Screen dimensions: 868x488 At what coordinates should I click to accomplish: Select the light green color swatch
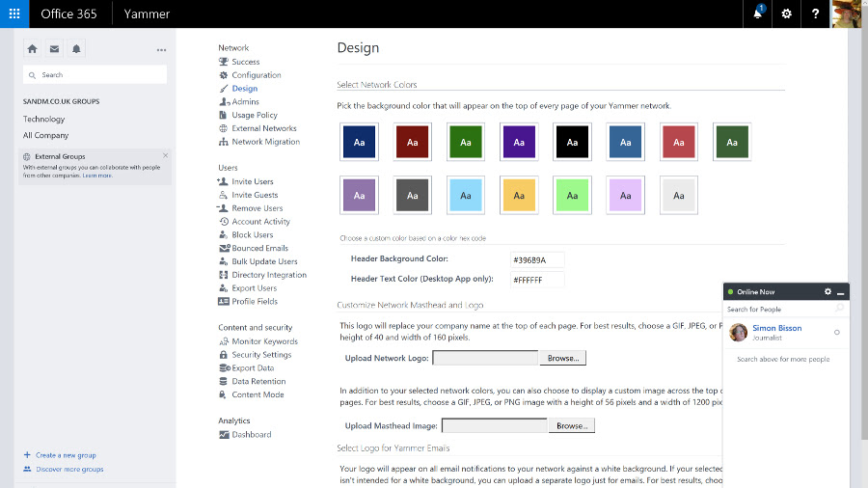click(572, 195)
